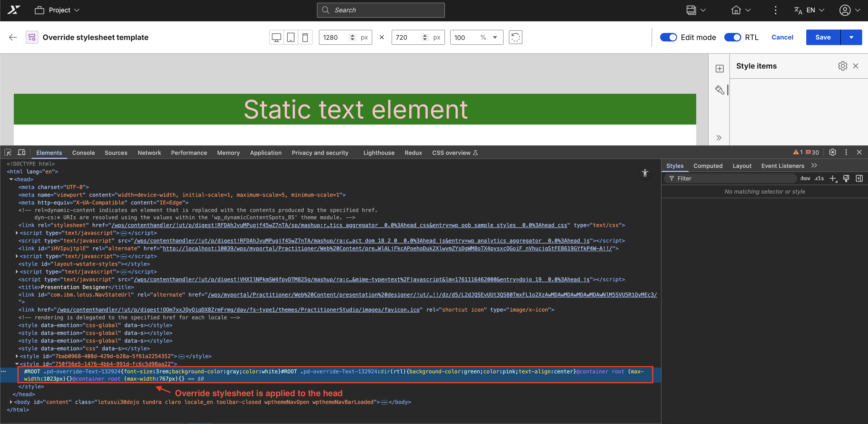
Task: Select the tablet viewport icon
Action: (291, 37)
